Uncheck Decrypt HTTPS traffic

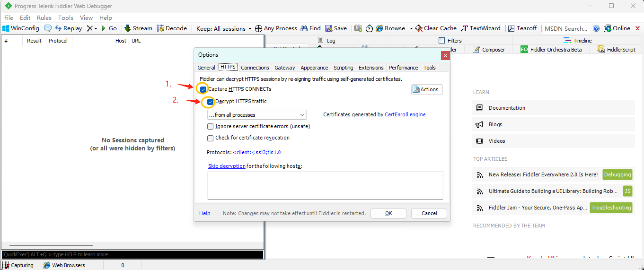(x=211, y=101)
